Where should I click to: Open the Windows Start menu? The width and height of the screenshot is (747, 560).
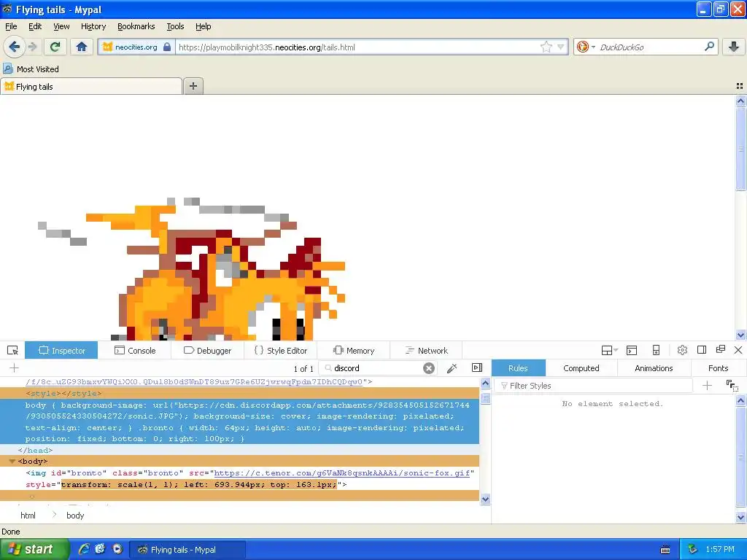[34, 549]
